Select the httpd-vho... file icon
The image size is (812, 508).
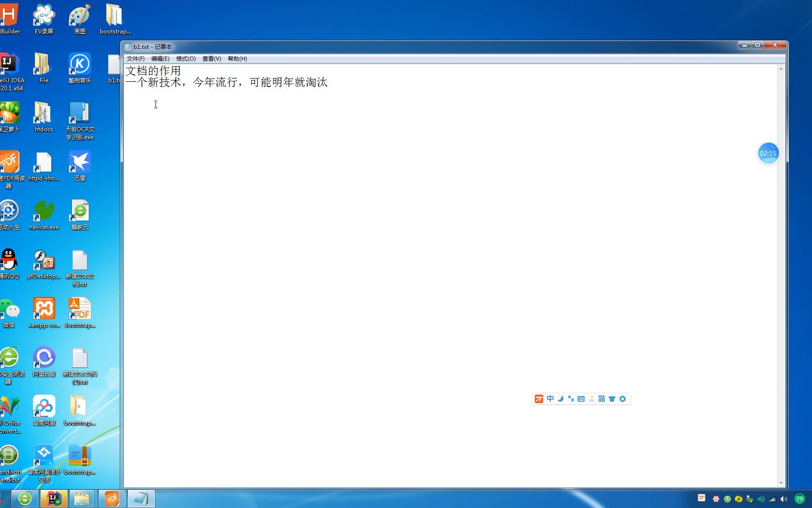(44, 166)
